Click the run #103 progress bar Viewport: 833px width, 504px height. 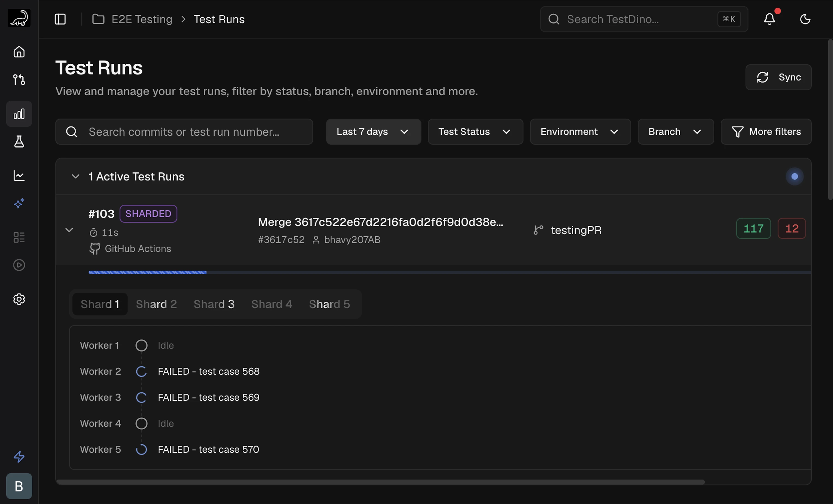[x=450, y=272]
